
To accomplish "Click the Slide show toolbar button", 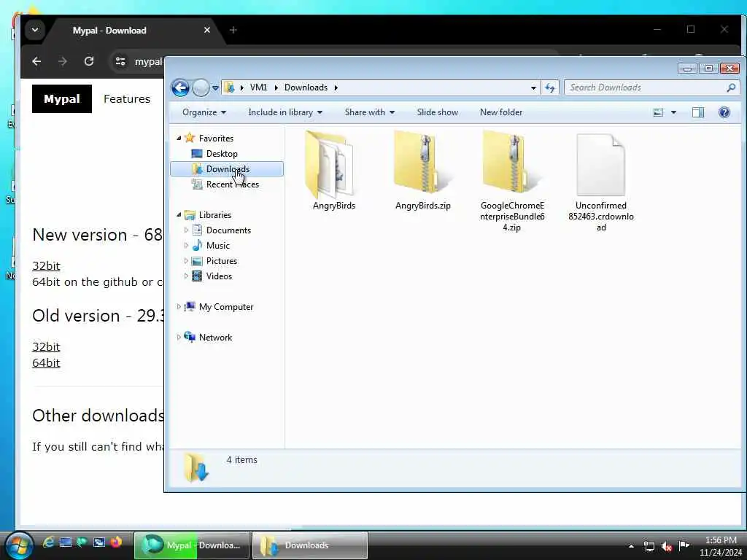I will pyautogui.click(x=438, y=112).
